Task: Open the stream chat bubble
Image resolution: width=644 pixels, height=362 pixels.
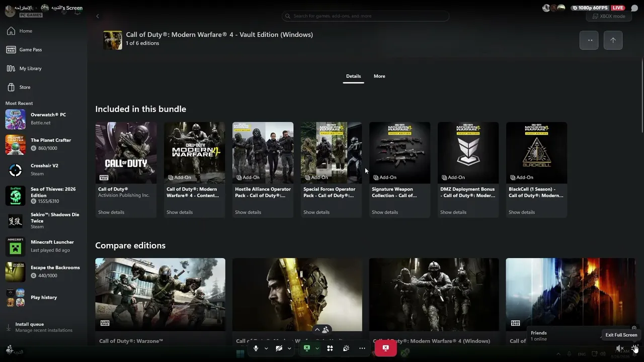Action: 634,8
